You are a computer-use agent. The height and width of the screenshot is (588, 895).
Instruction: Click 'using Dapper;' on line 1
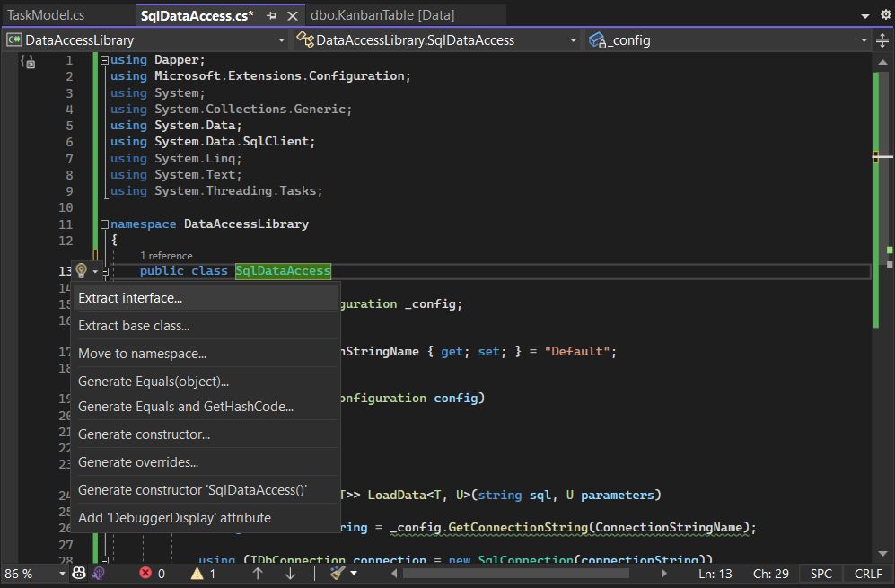157,60
